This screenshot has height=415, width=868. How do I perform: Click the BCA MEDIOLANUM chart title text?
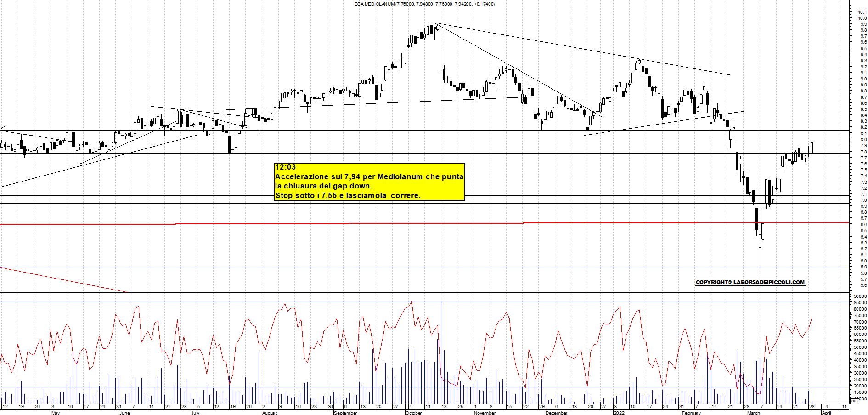coord(424,4)
